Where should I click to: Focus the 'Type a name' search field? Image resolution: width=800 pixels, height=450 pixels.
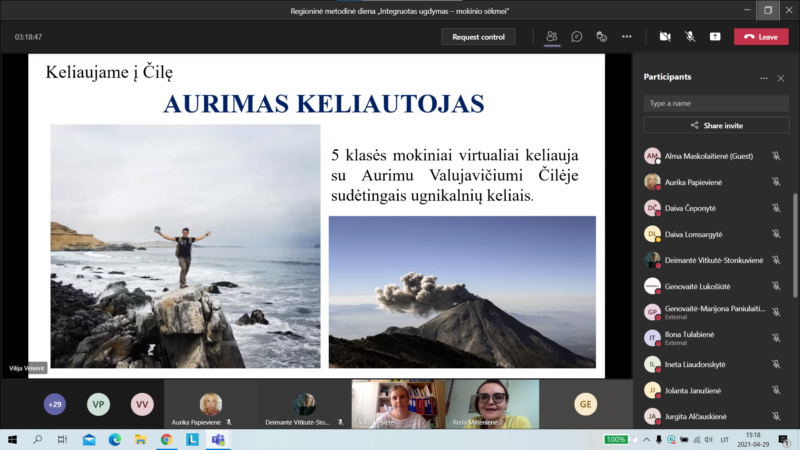(716, 103)
